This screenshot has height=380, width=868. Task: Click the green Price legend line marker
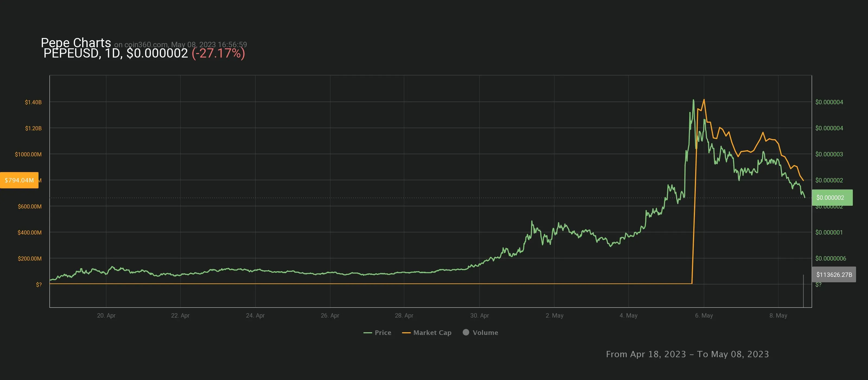368,333
